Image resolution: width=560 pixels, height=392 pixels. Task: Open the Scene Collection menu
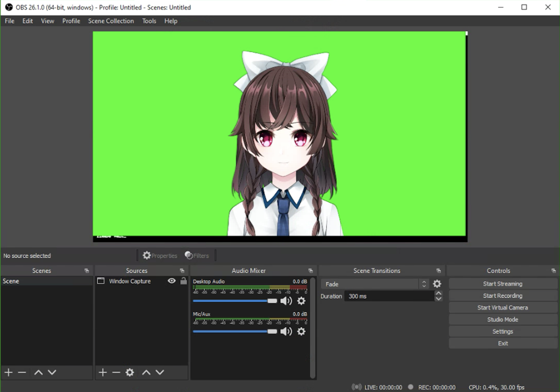(x=111, y=21)
